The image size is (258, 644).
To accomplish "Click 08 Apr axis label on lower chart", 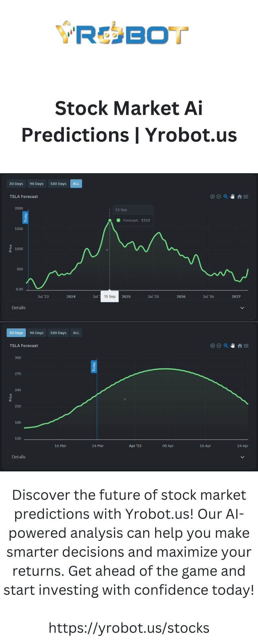I will pos(168,446).
